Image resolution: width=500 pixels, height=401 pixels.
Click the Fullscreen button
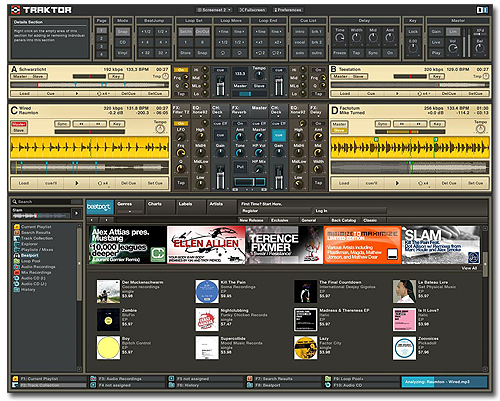coord(252,10)
